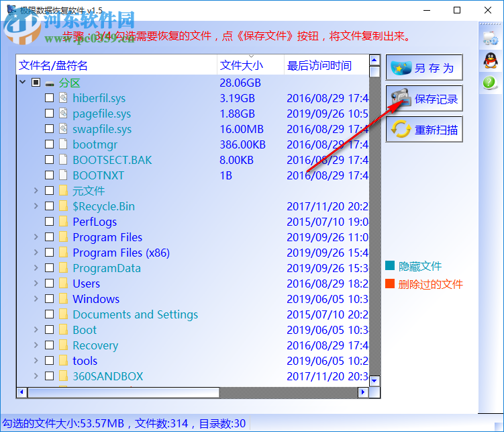Check the BOOTSECT.BAK checkbox

[x=49, y=159]
